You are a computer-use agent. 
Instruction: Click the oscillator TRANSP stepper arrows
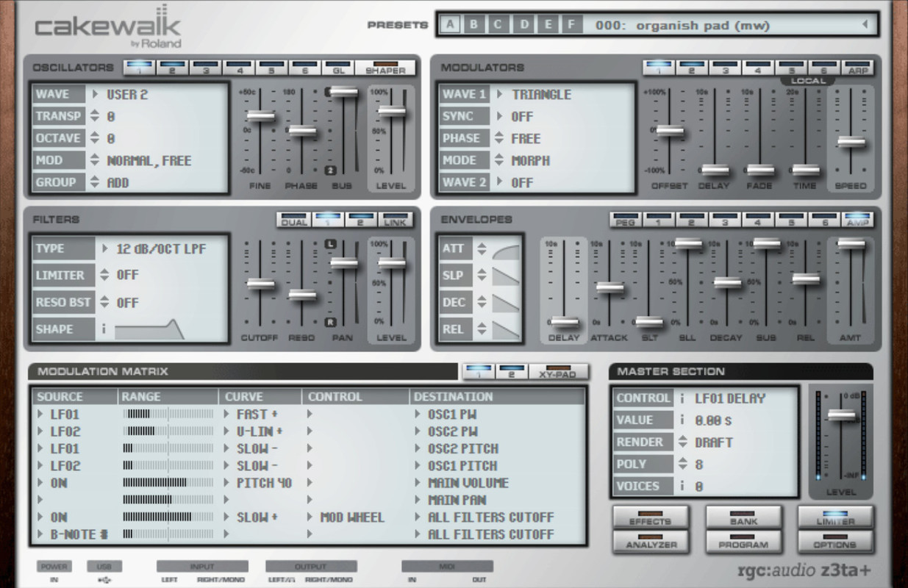point(94,116)
